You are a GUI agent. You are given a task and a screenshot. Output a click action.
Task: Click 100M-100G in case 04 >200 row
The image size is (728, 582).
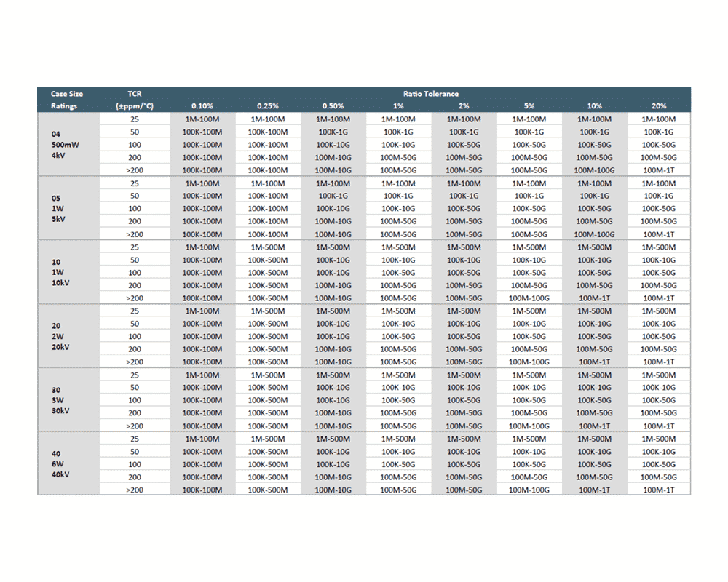pyautogui.click(x=594, y=170)
